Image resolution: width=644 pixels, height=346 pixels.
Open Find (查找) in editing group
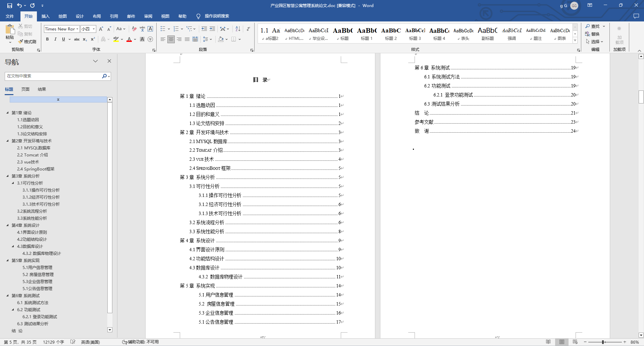click(592, 26)
